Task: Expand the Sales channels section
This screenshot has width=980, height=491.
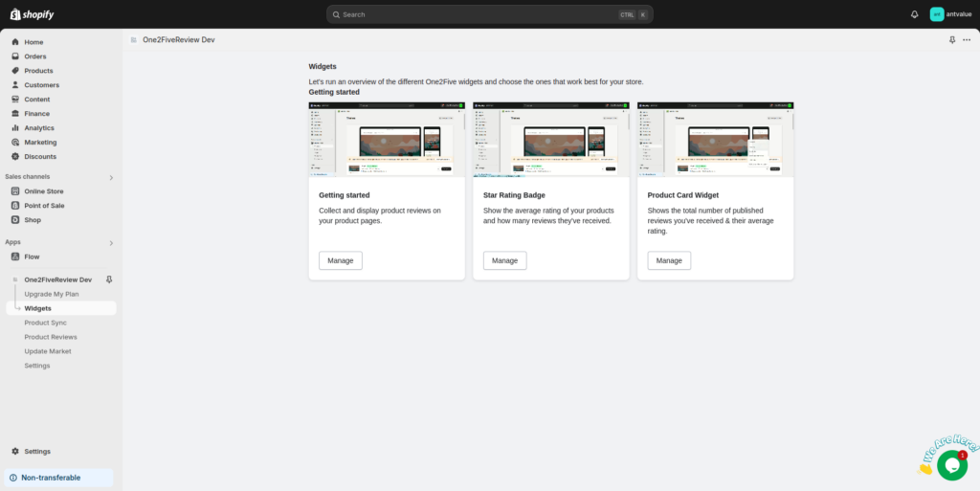Action: pyautogui.click(x=111, y=177)
